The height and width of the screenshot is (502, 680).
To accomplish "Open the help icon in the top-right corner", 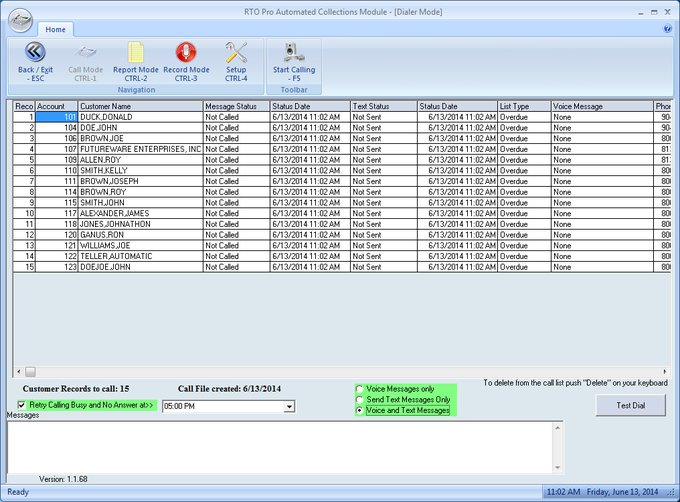I will coord(667,29).
